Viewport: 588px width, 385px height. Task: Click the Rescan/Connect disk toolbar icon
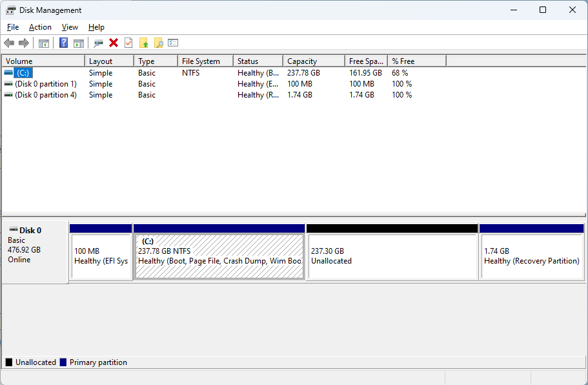(x=98, y=43)
